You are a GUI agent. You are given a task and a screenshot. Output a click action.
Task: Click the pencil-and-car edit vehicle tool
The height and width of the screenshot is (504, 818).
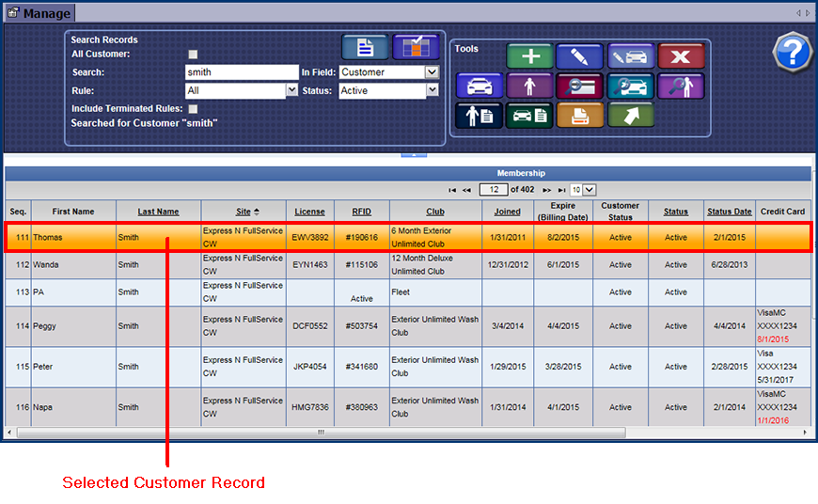tap(630, 56)
